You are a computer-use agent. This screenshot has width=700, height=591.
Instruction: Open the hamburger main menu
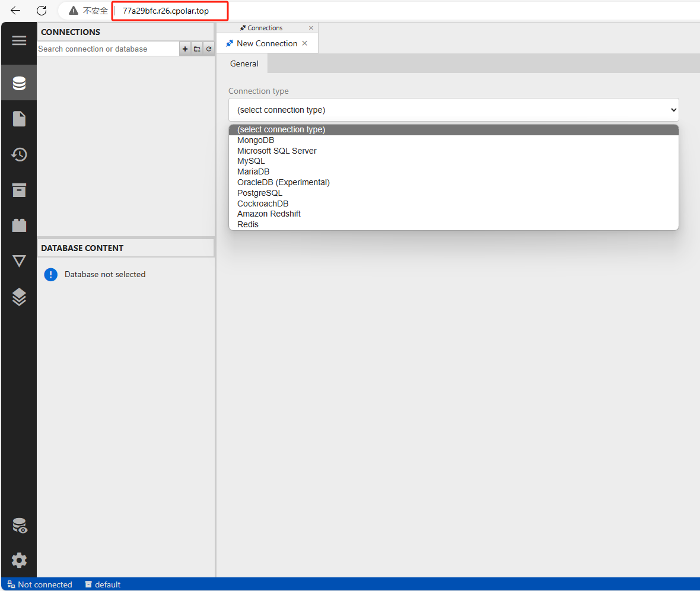[x=19, y=40]
